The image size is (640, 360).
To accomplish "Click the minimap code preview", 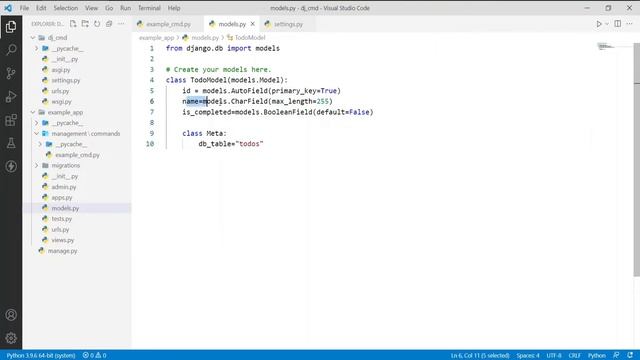I will pos(606,47).
